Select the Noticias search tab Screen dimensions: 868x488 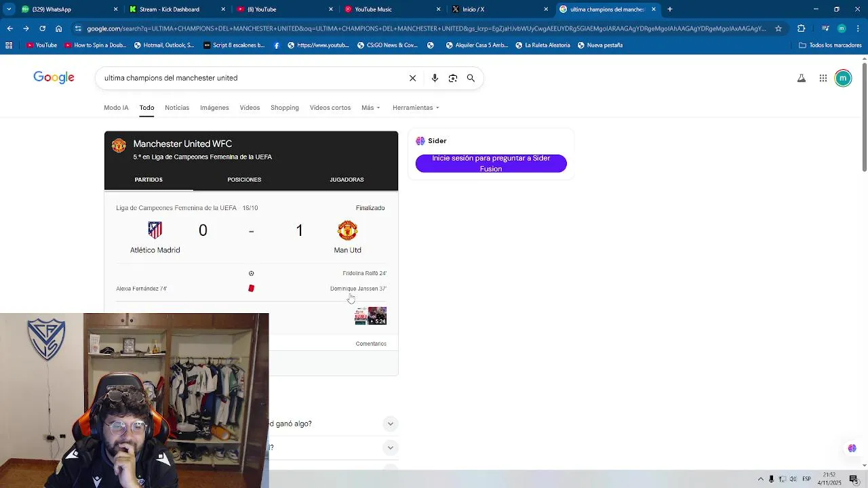177,108
